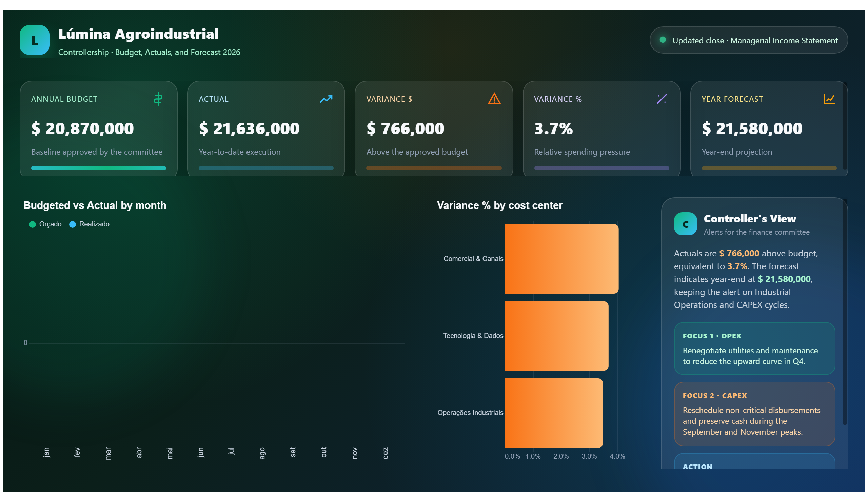Click the Variance % by cost center heading
The image size is (868, 495).
coord(499,205)
